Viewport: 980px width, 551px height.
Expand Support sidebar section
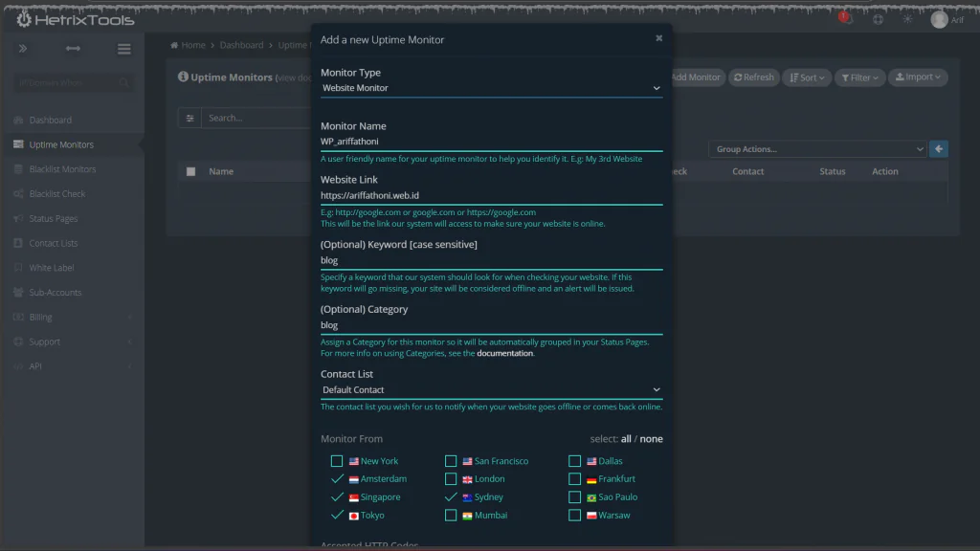click(x=73, y=342)
